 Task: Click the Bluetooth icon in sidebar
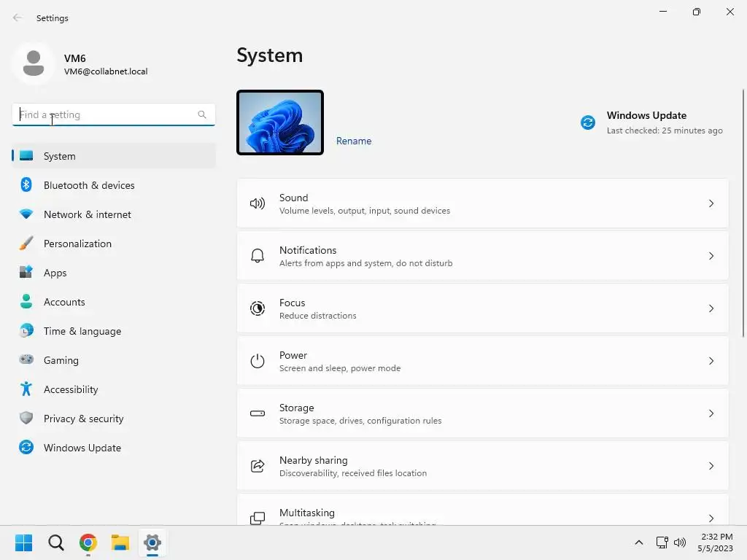point(26,184)
